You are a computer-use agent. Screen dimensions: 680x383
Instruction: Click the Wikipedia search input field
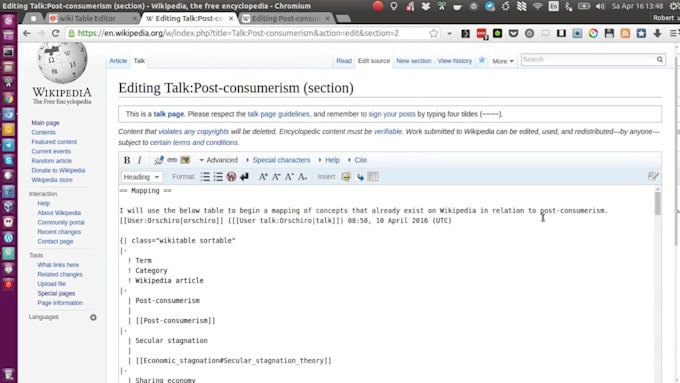coord(588,59)
